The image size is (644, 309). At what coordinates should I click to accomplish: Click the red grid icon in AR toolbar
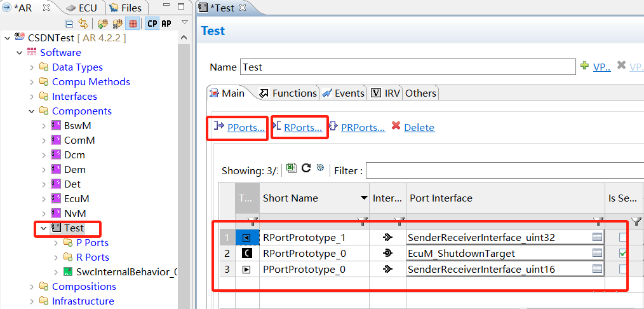tap(133, 24)
